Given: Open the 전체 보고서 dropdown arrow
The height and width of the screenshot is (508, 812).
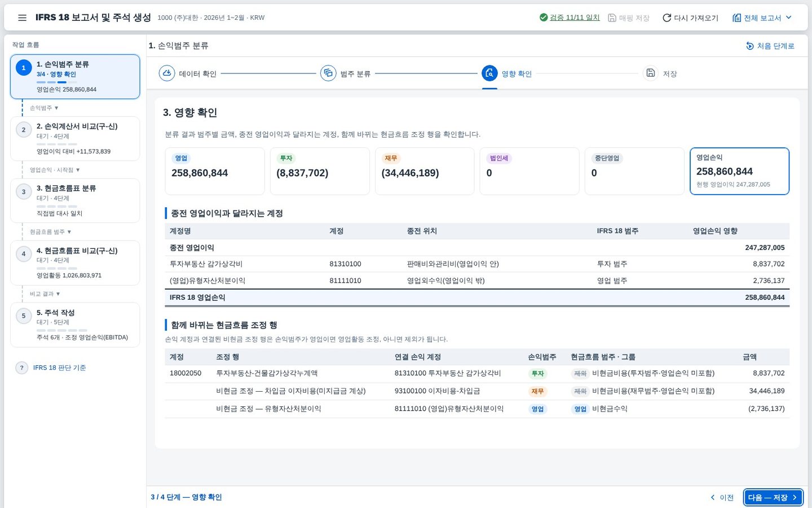Looking at the screenshot, I should pos(789,17).
